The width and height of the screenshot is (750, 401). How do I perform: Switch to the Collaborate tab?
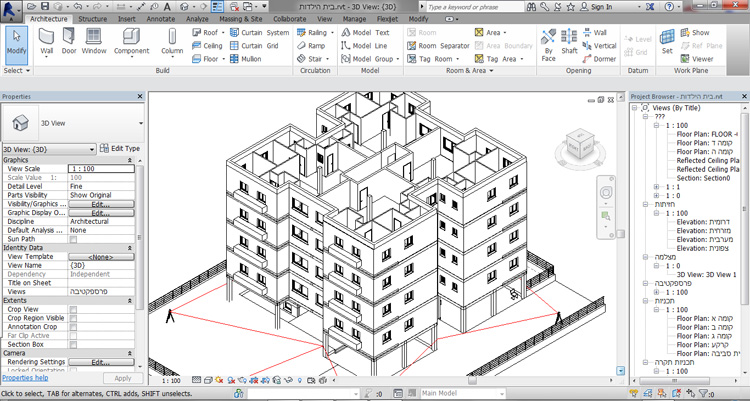[x=289, y=19]
